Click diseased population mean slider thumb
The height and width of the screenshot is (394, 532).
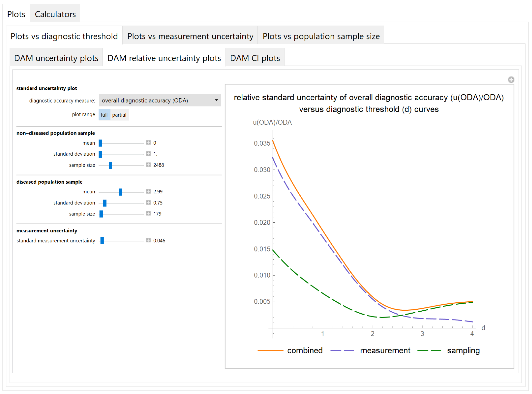[120, 192]
